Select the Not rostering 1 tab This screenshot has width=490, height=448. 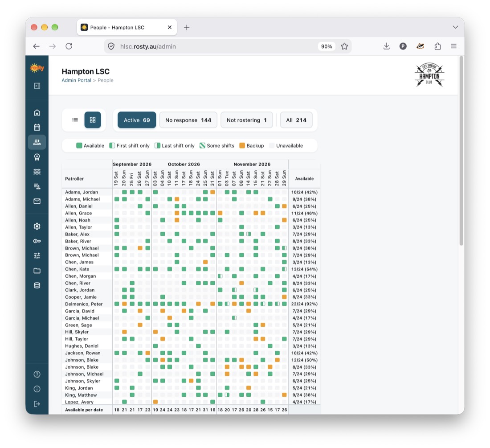click(247, 120)
